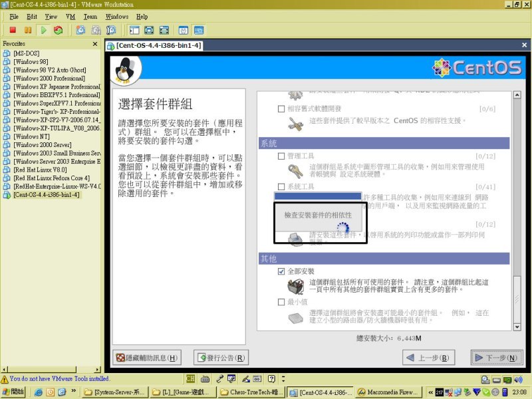The height and width of the screenshot is (399, 532).
Task: Click the green Power On icon
Action: (43, 30)
